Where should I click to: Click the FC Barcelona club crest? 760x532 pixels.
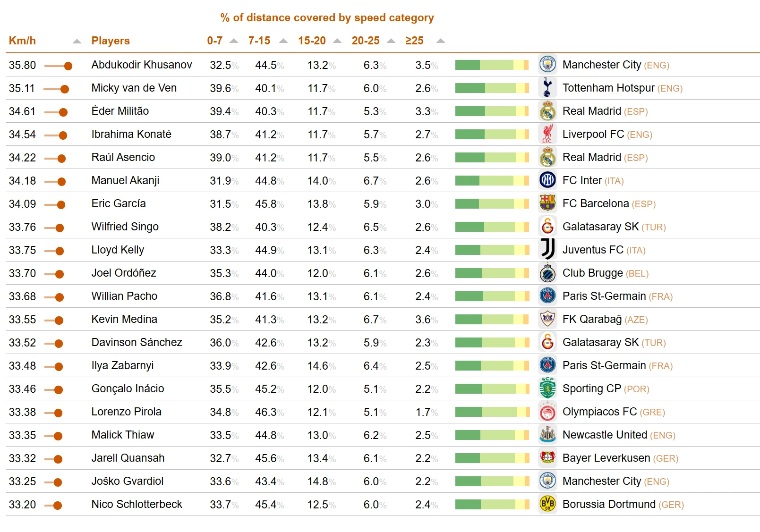(547, 203)
